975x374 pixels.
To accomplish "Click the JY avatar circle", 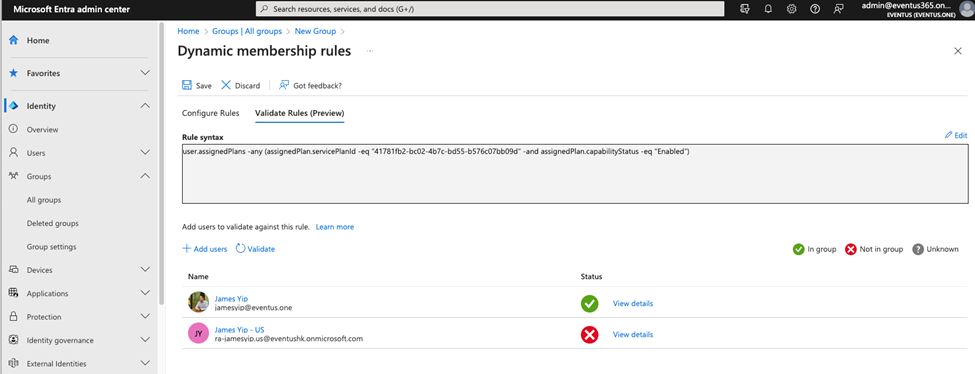I will click(198, 334).
